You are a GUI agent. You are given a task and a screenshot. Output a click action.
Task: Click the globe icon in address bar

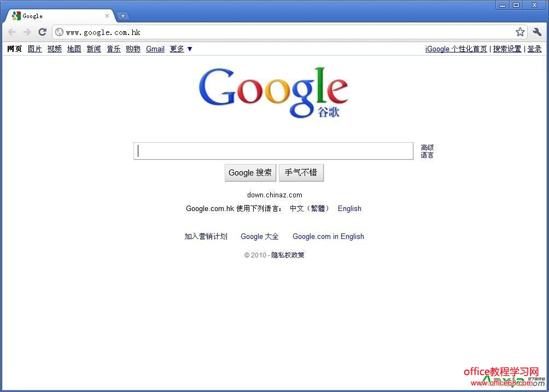coord(60,32)
